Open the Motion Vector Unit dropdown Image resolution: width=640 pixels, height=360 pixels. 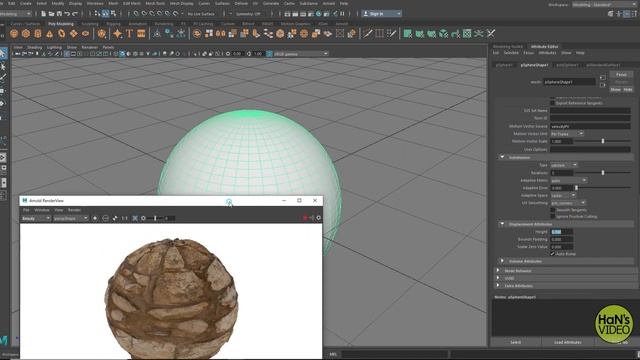coord(567,133)
